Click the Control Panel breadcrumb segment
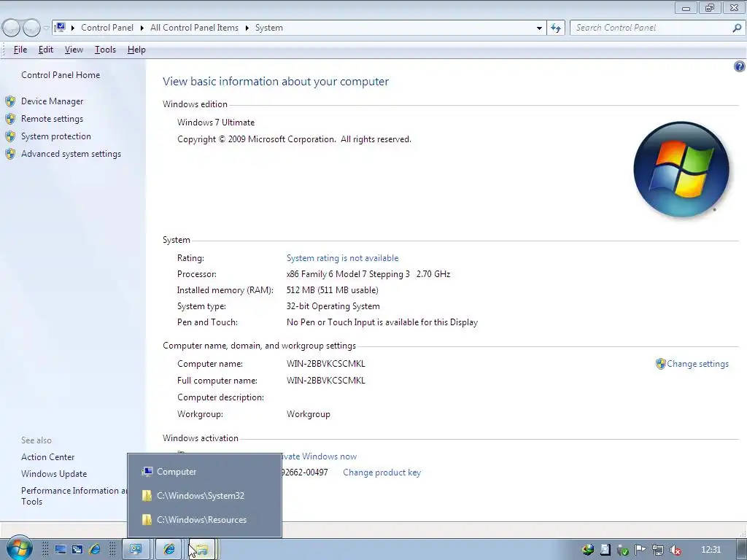The height and width of the screenshot is (560, 747). pos(107,28)
